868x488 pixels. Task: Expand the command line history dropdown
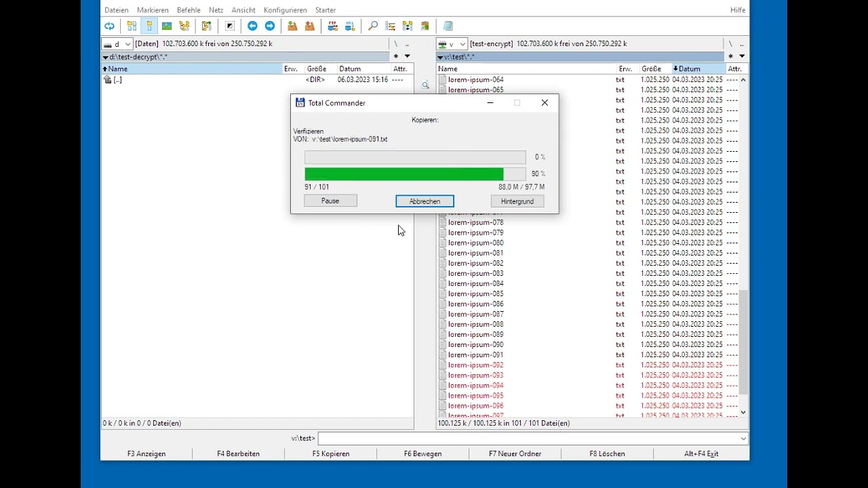(x=743, y=439)
